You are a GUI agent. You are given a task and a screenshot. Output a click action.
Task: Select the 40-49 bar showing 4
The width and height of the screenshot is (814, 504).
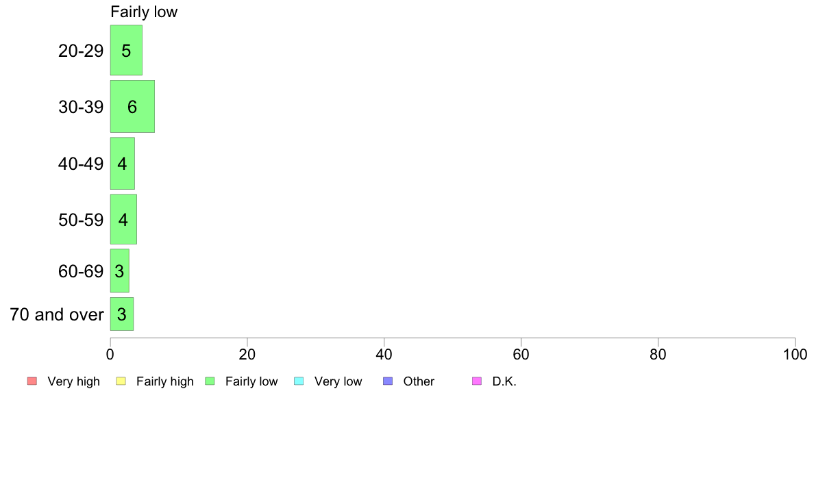(123, 164)
